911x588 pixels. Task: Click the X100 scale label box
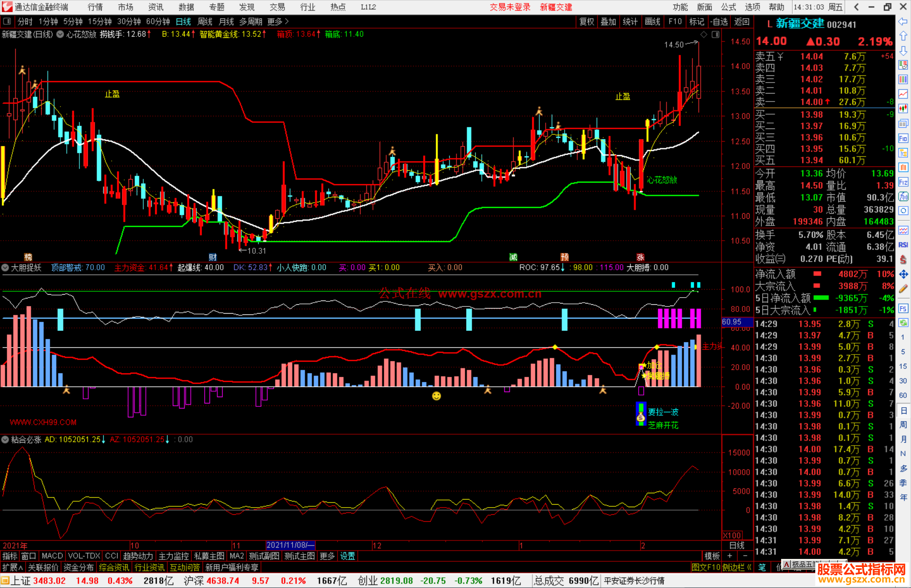732,535
